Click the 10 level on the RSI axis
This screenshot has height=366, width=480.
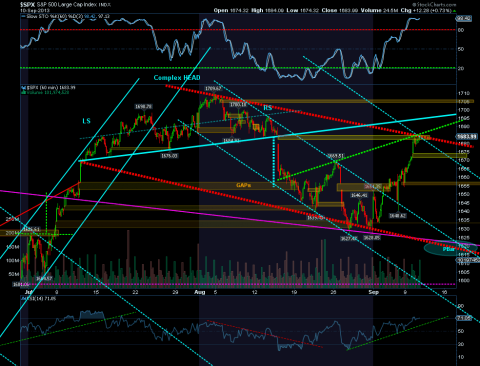click(x=461, y=357)
